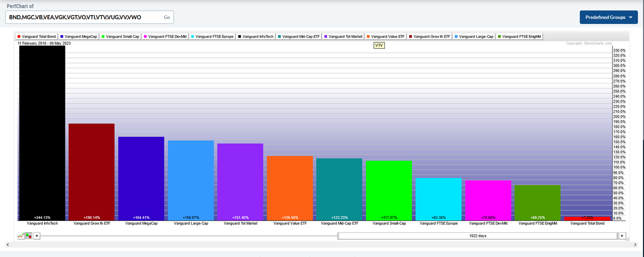Click the Vanguard Total Bond x-axis label

(x=587, y=223)
